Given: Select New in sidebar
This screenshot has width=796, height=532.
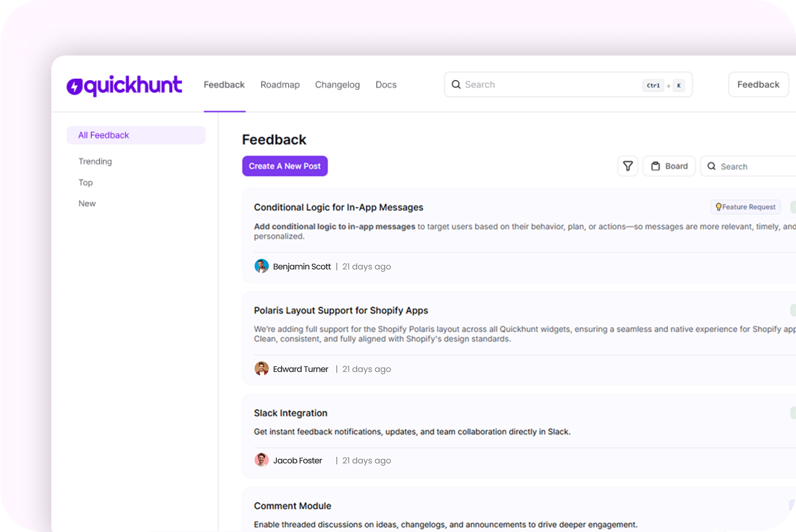Looking at the screenshot, I should coord(87,203).
